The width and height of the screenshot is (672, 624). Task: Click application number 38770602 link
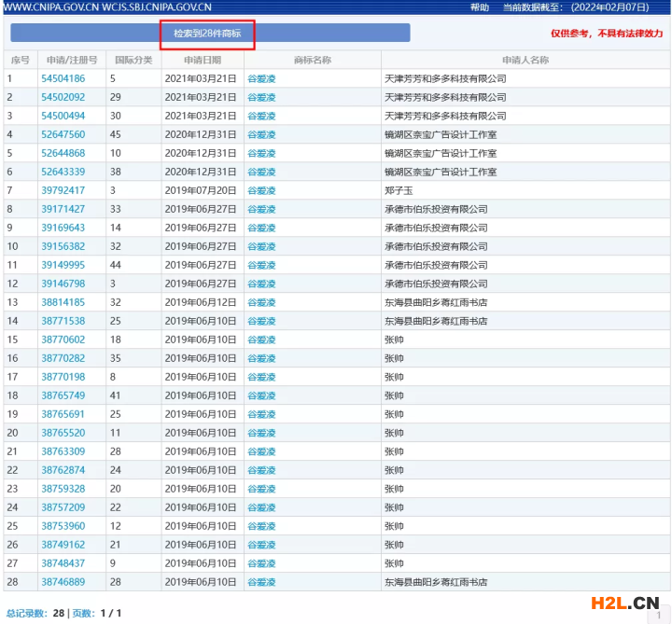(63, 340)
